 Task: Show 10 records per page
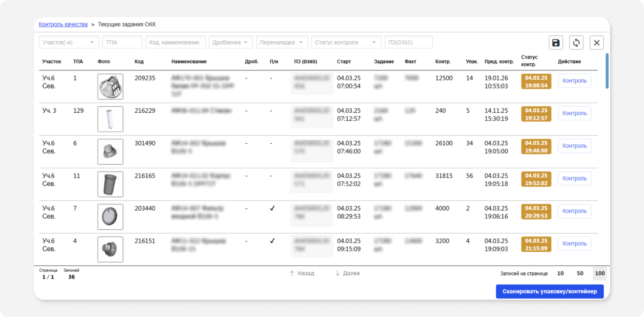tap(560, 273)
